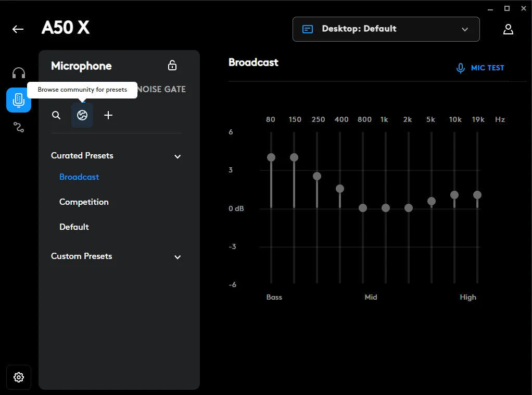532x395 pixels.
Task: Adjust the 5k equalizer slider
Action: click(432, 201)
